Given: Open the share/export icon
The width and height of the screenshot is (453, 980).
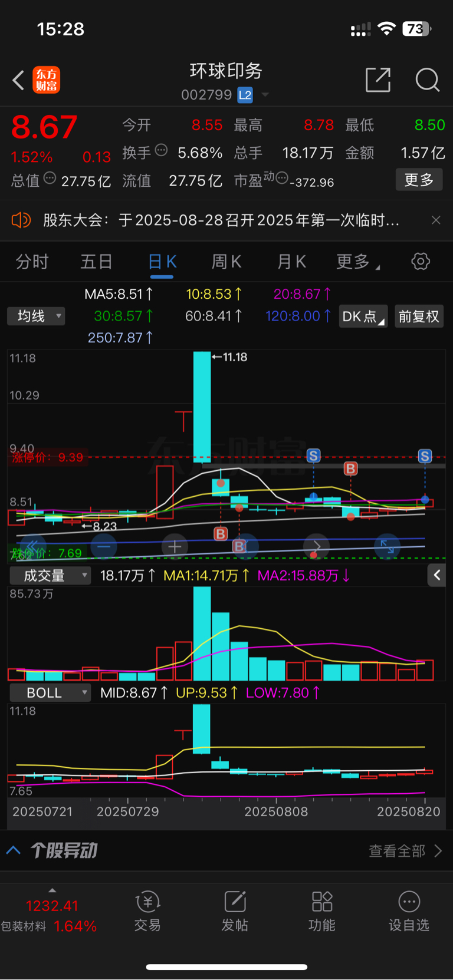Looking at the screenshot, I should (378, 80).
